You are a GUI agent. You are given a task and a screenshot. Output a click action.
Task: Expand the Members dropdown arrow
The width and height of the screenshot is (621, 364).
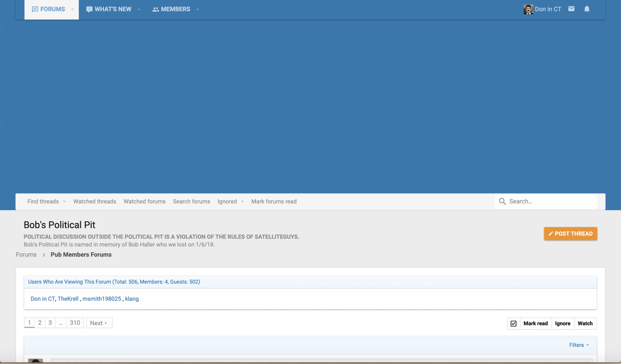(198, 9)
